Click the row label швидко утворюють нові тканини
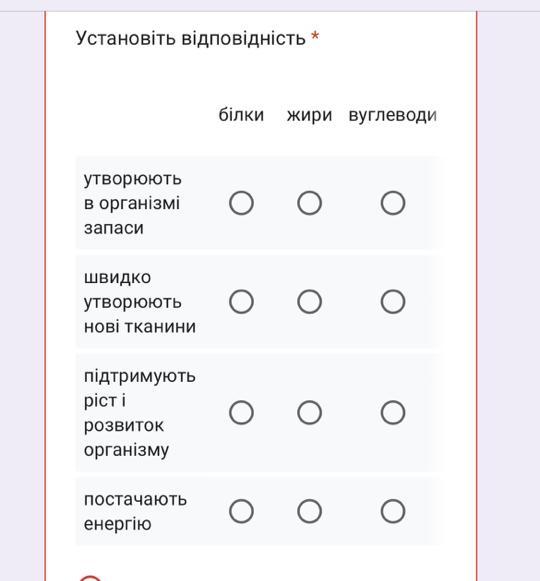The height and width of the screenshot is (581, 540). pyautogui.click(x=140, y=302)
